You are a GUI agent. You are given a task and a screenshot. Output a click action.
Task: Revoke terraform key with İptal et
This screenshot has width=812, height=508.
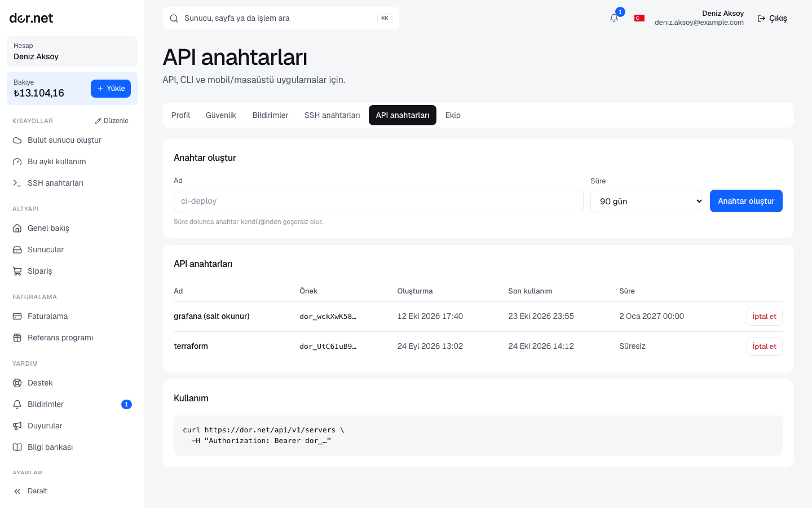pyautogui.click(x=765, y=347)
